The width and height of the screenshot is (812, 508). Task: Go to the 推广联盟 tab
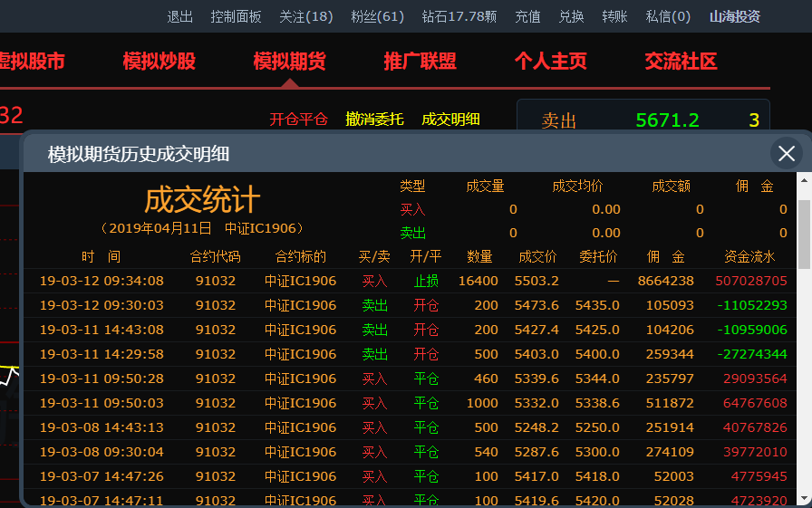pos(420,62)
